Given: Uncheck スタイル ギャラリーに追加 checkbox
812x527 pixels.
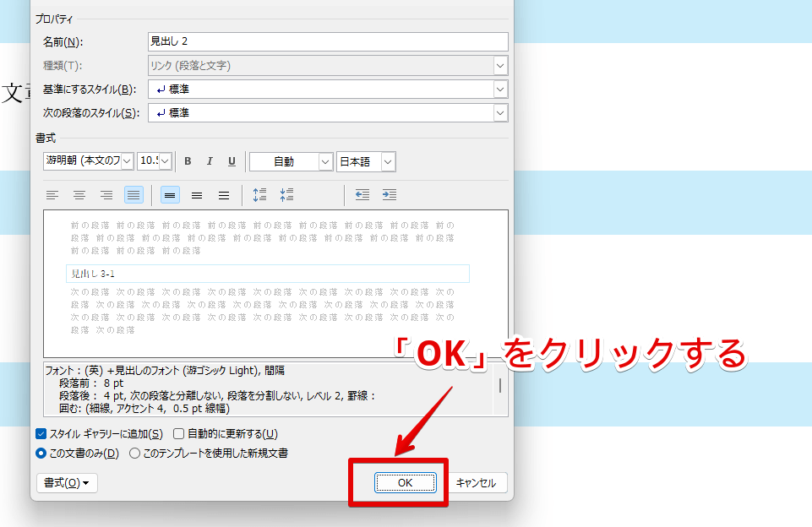Looking at the screenshot, I should click(x=41, y=434).
